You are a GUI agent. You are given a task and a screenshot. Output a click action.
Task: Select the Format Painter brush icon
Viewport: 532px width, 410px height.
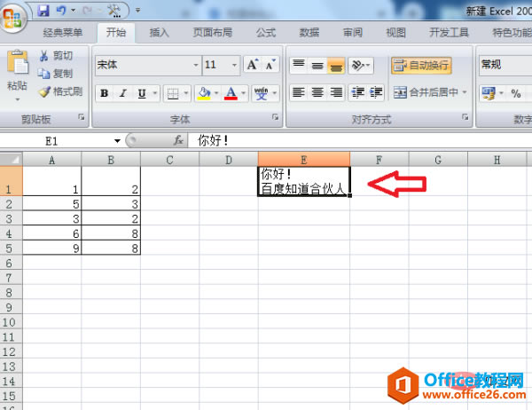pyautogui.click(x=44, y=91)
